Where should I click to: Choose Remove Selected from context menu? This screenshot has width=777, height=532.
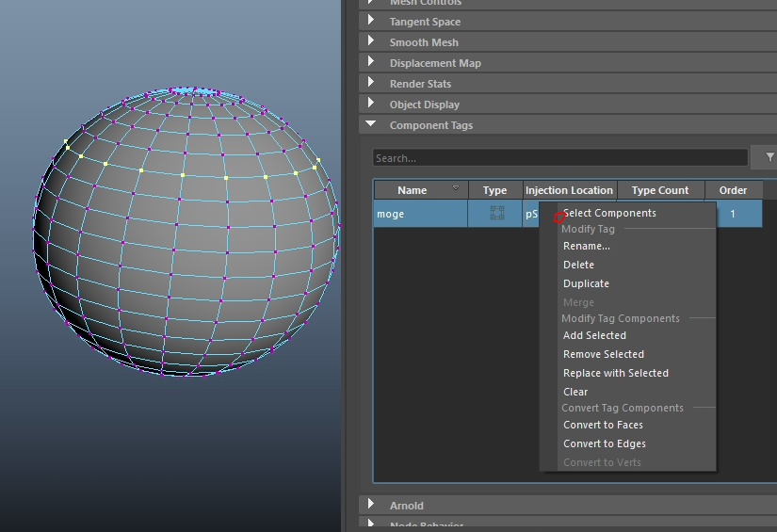coord(627,354)
